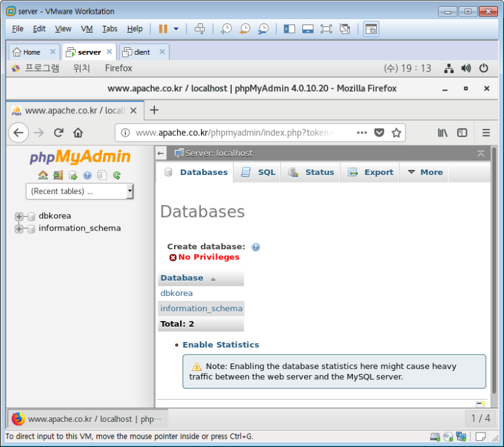Open the Export tab

click(x=370, y=172)
